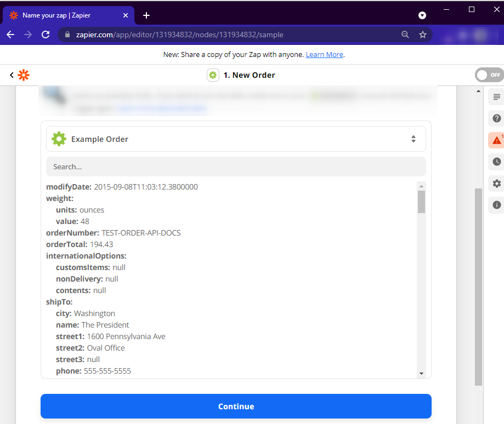The image size is (504, 424).
Task: Select the street1 1600 Pennsylvania Ave entry
Action: coord(111,337)
